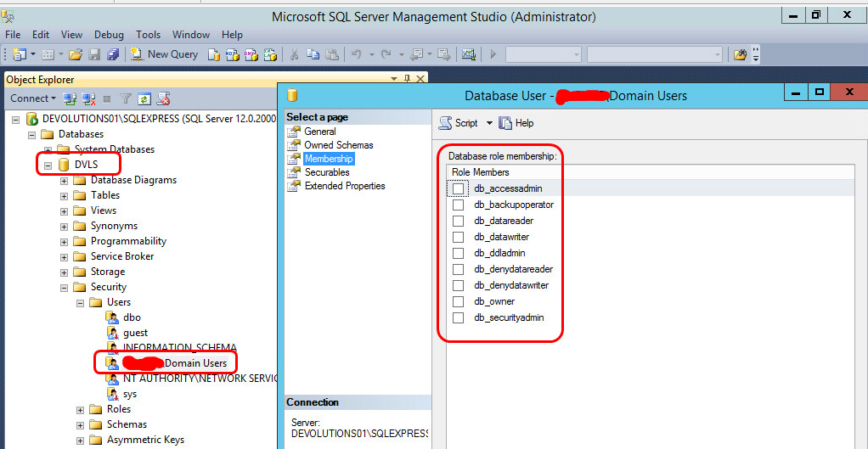Viewport: 868px width, 449px height.
Task: Click the Object Explorer script error icon
Action: pos(163,99)
